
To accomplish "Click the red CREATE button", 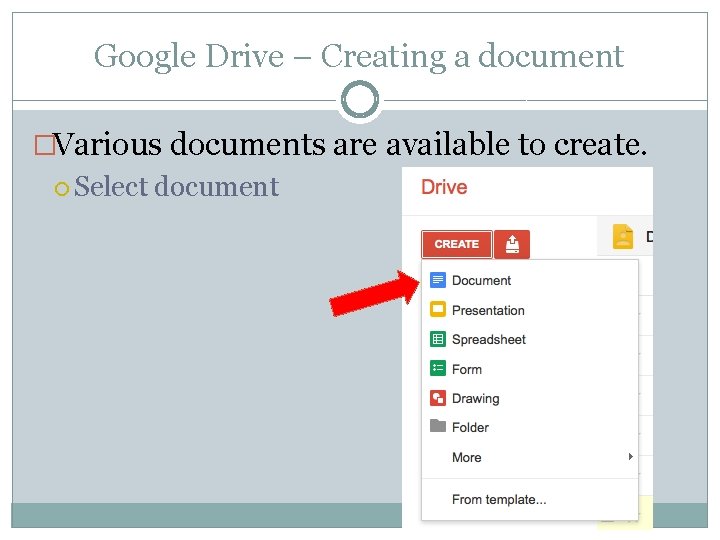I will pyautogui.click(x=456, y=244).
